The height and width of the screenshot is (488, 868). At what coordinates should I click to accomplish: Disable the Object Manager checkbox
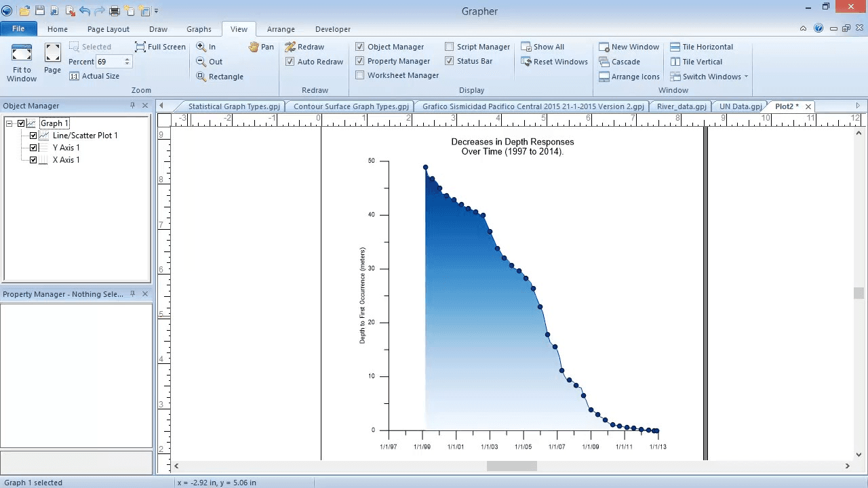360,46
